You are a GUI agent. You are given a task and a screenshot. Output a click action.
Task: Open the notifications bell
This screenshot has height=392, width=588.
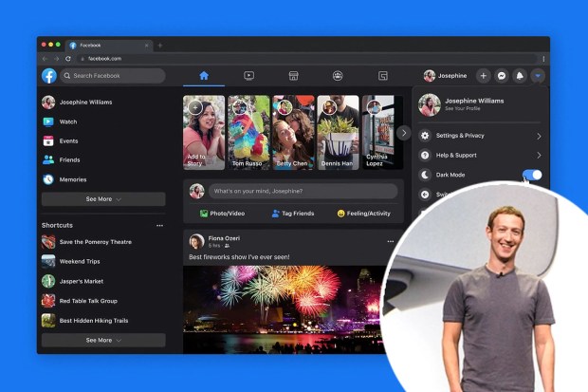[x=520, y=76]
